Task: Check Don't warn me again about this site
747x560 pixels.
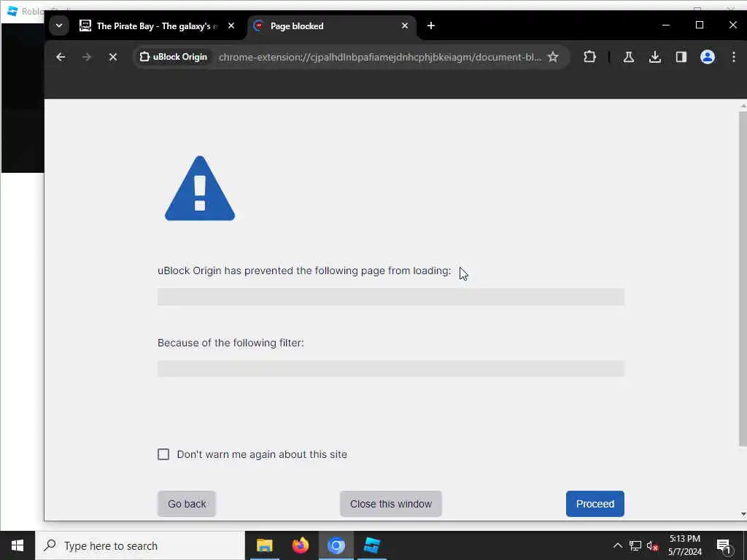Action: point(163,454)
